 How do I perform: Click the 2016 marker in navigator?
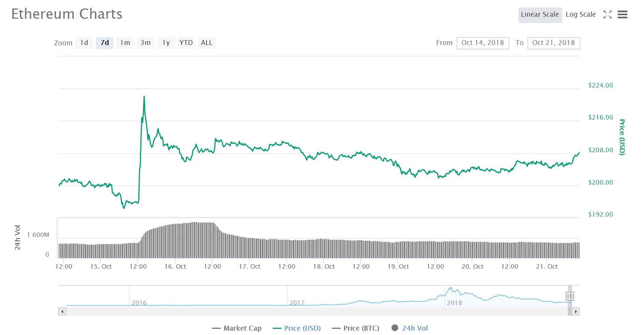(x=139, y=303)
